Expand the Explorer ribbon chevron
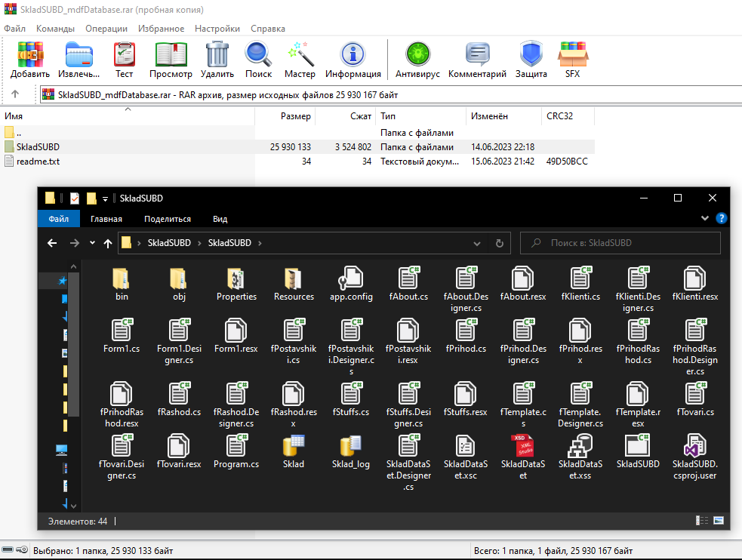 coord(705,219)
